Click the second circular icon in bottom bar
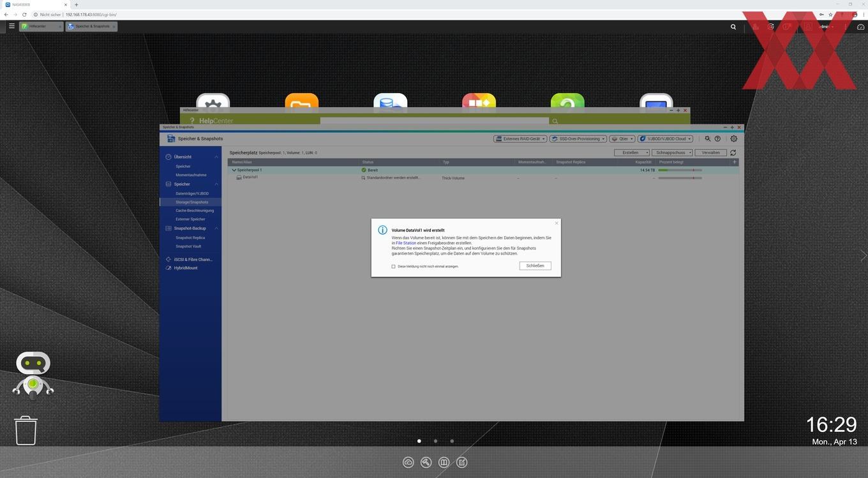Image resolution: width=868 pixels, height=478 pixels. point(426,462)
